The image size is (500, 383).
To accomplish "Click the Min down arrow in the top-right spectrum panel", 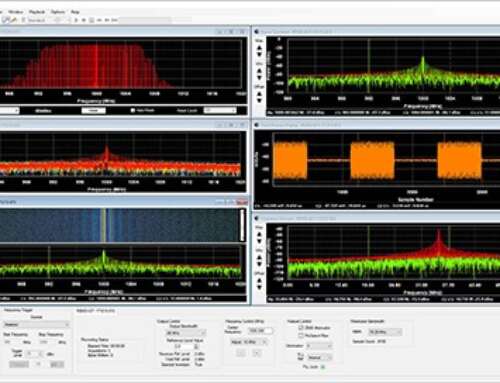I will pos(259,77).
